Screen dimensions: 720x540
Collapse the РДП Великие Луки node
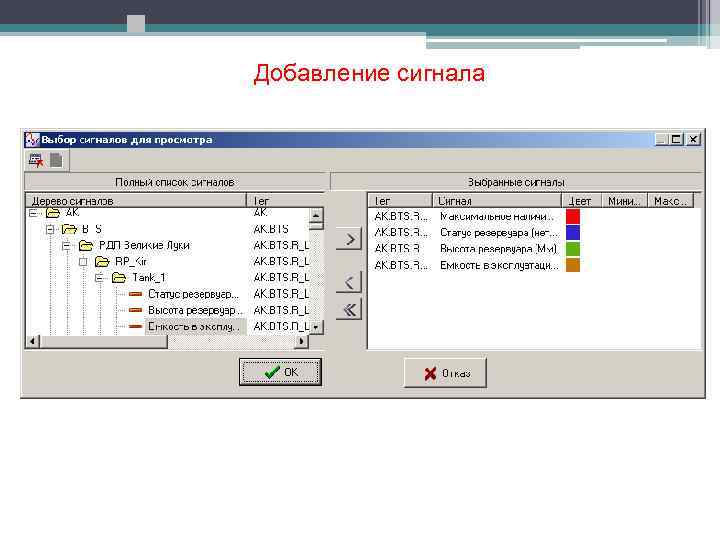pos(67,246)
